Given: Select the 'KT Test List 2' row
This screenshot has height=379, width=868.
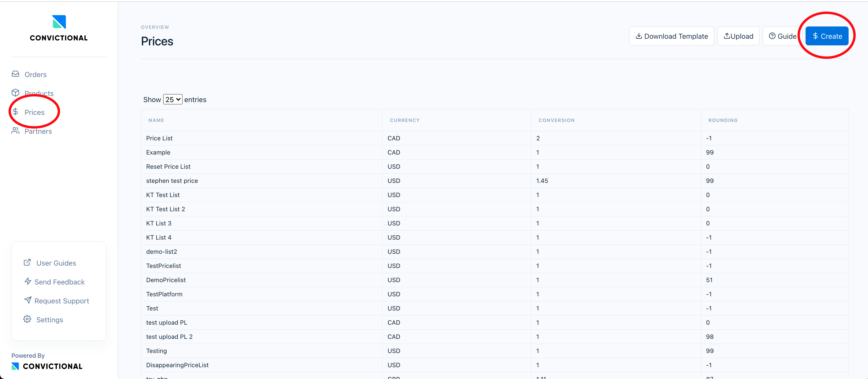Looking at the screenshot, I should (x=495, y=209).
